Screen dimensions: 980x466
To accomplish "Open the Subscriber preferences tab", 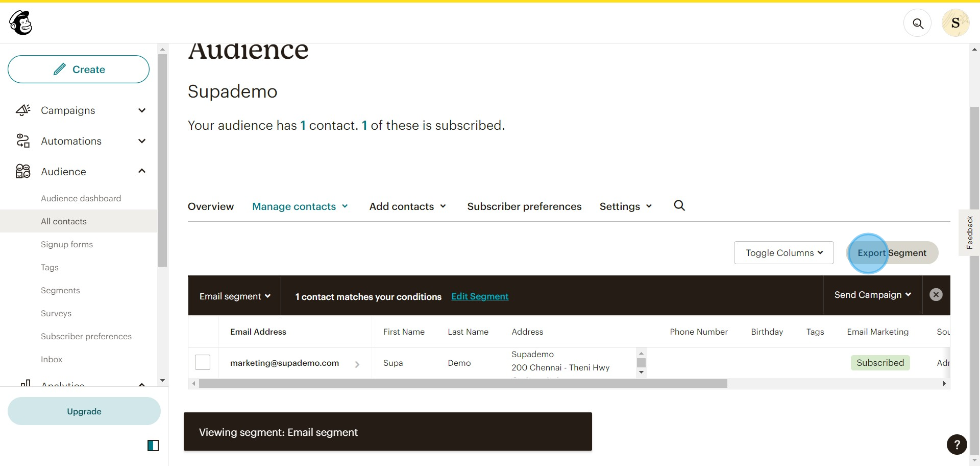I will (x=524, y=206).
